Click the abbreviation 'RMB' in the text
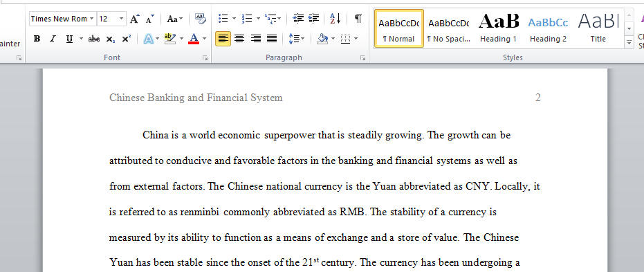This screenshot has height=272, width=644. click(x=352, y=212)
